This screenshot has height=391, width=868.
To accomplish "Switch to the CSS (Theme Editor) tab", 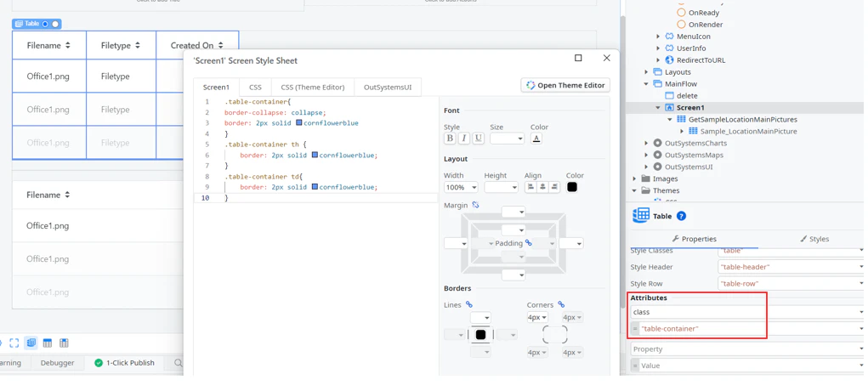I will (x=313, y=87).
